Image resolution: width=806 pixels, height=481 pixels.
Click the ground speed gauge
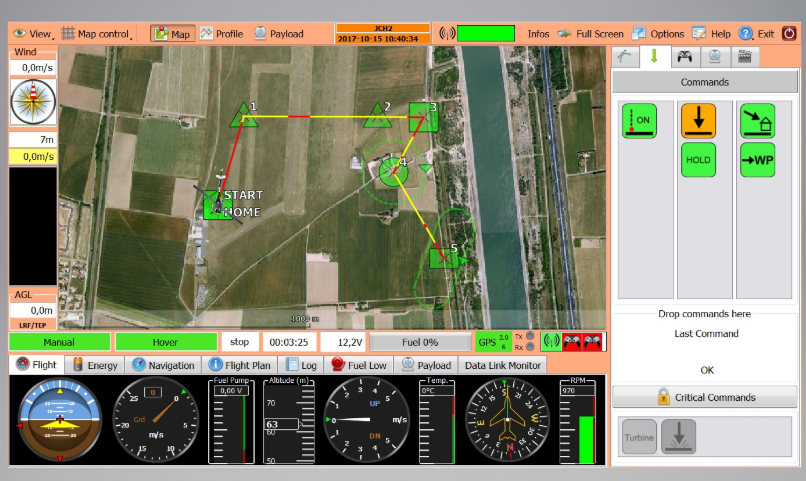tap(156, 420)
